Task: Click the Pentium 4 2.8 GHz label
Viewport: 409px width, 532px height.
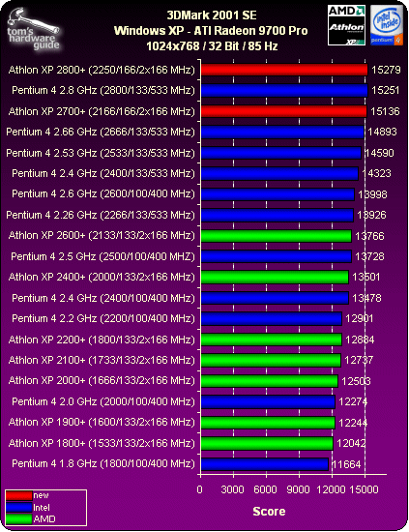Action: pos(103,90)
